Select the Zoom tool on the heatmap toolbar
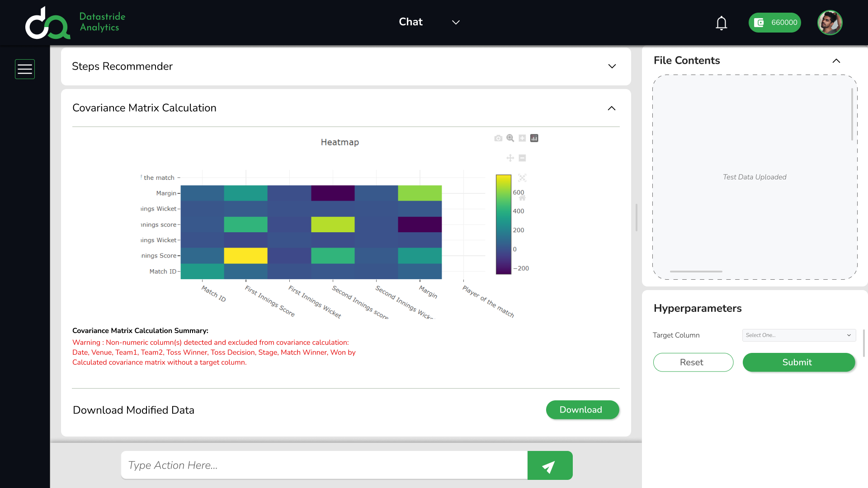This screenshot has width=868, height=488. click(x=510, y=138)
